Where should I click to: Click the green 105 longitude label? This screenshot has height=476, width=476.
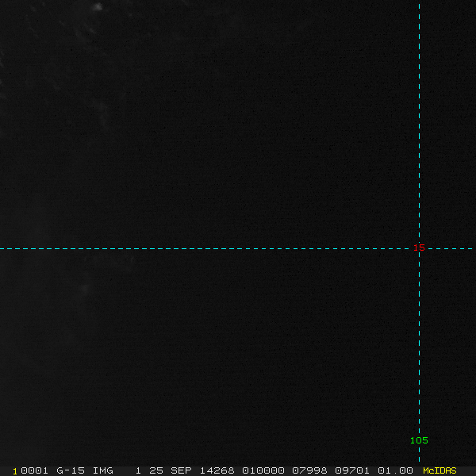pos(419,440)
